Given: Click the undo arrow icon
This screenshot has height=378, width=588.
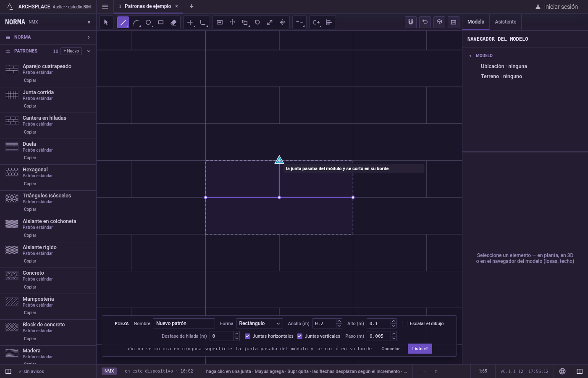Looking at the screenshot, I should (x=425, y=22).
